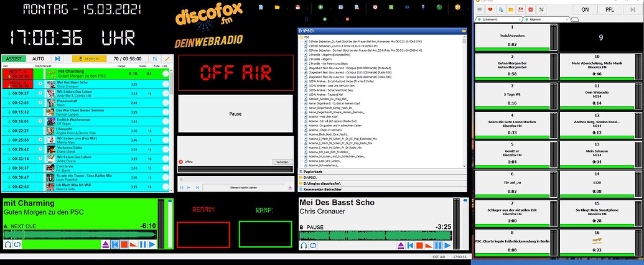
Task: Enable ASSIST mode
Action: click(x=12, y=58)
